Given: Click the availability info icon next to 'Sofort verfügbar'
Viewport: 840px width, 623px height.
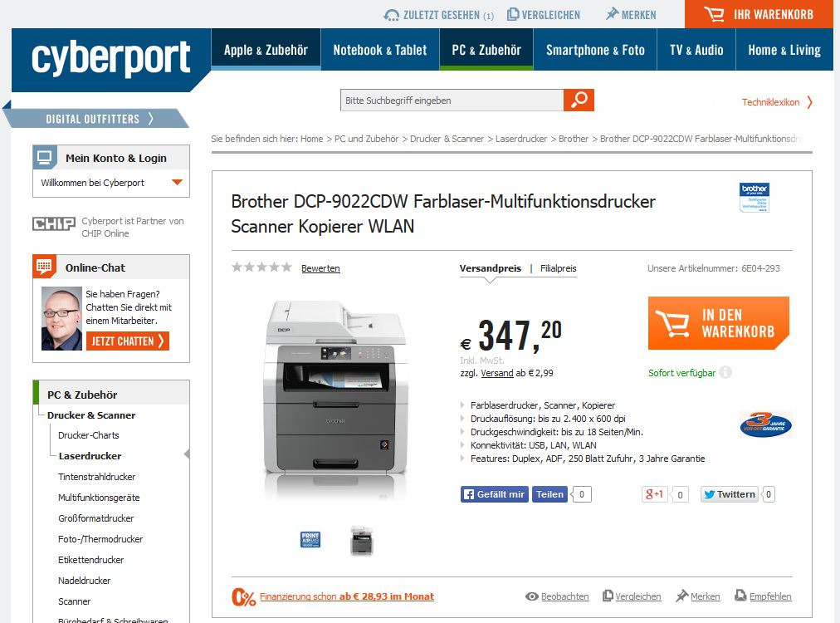Looking at the screenshot, I should coord(725,372).
